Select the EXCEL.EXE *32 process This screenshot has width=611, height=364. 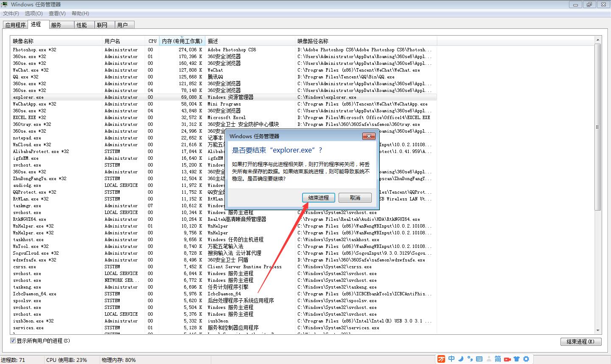pos(224,117)
